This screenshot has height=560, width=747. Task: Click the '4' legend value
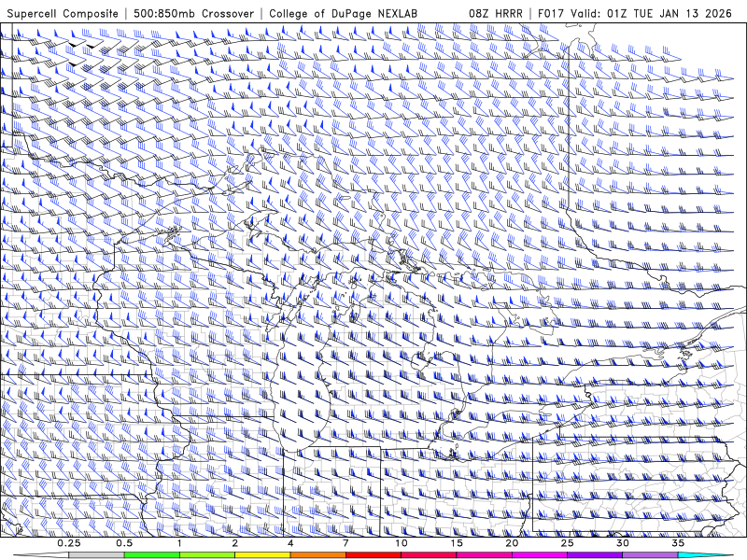coord(290,543)
